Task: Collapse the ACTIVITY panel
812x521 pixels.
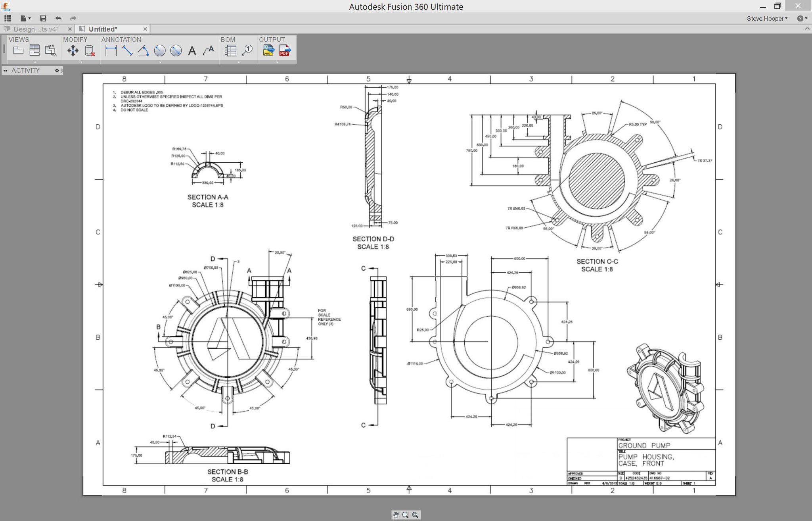Action: pyautogui.click(x=6, y=71)
